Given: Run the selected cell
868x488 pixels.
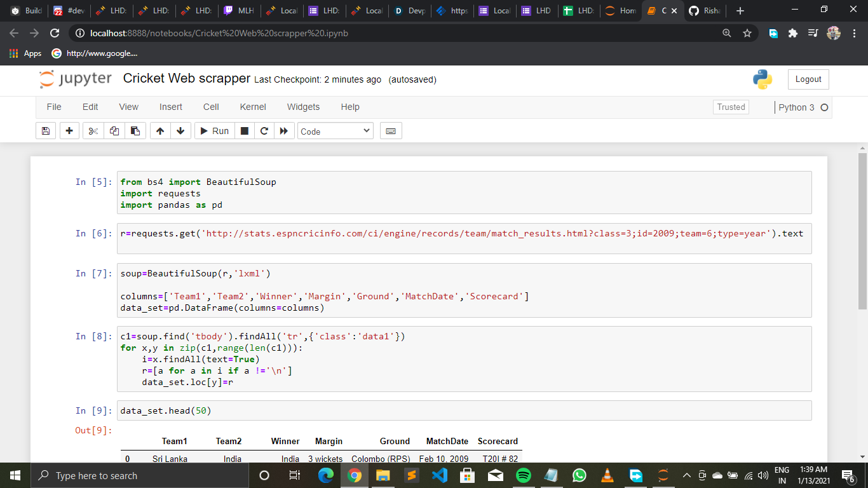Looking at the screenshot, I should click(214, 131).
